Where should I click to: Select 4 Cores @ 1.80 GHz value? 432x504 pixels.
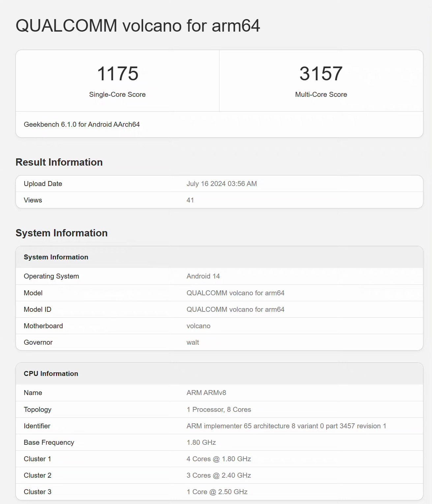click(219, 459)
